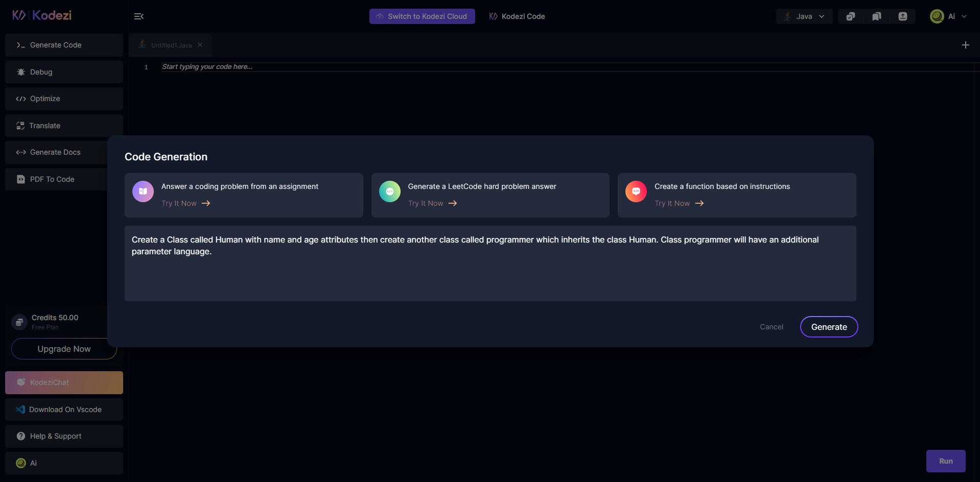Screen dimensions: 980x482
Task: Open the Ai profile in sidebar
Action: 64,463
